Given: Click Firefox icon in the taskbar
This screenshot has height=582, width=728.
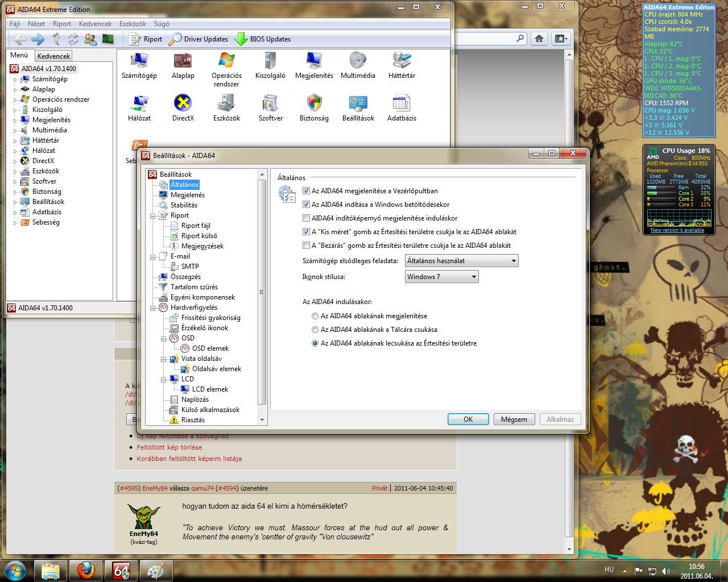Looking at the screenshot, I should pyautogui.click(x=86, y=570).
